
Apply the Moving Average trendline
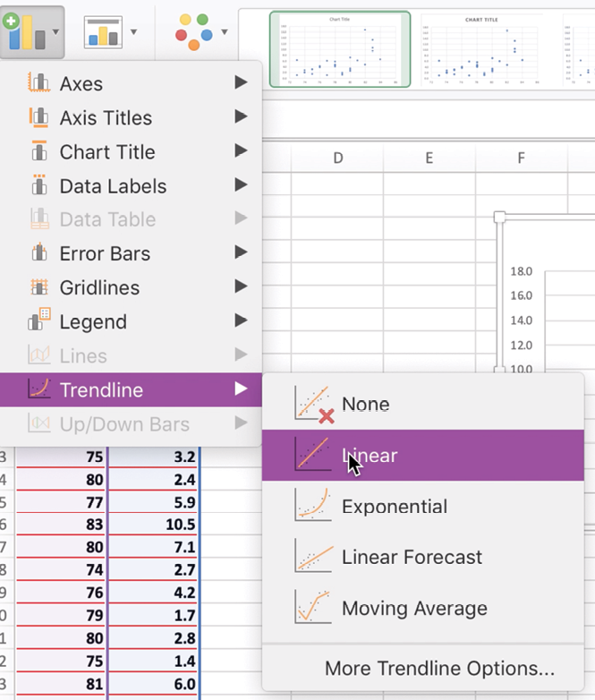click(414, 609)
